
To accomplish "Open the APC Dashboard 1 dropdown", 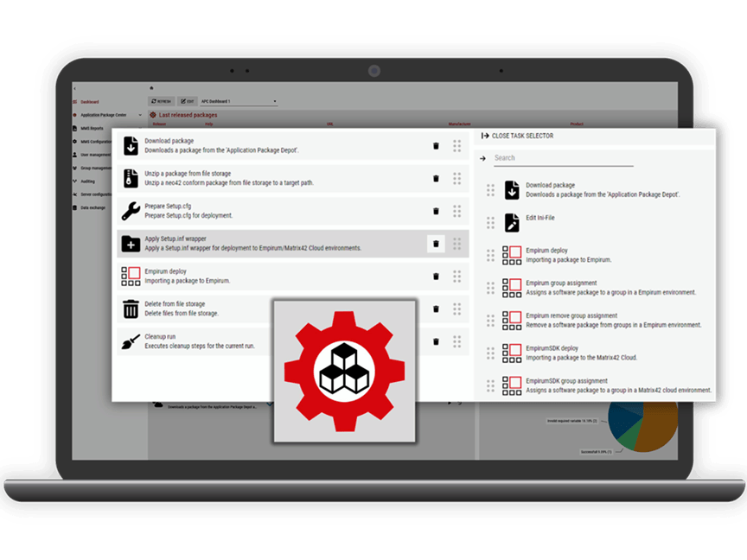I will [x=239, y=101].
